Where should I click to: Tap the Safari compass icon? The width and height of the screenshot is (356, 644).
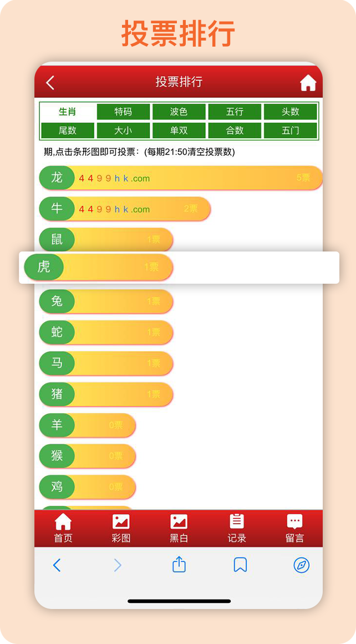(301, 565)
